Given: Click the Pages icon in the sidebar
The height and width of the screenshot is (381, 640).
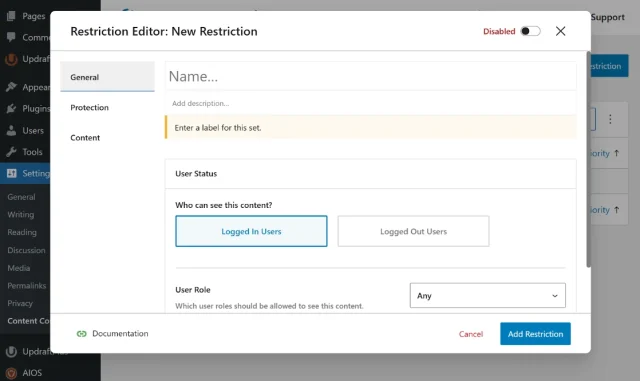Looking at the screenshot, I should pyautogui.click(x=11, y=16).
